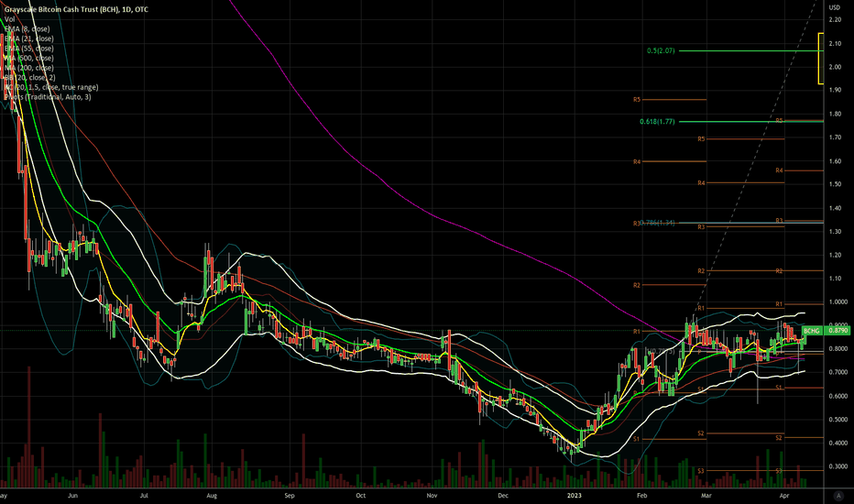
Task: Click the Mar label on time axis
Action: click(706, 496)
